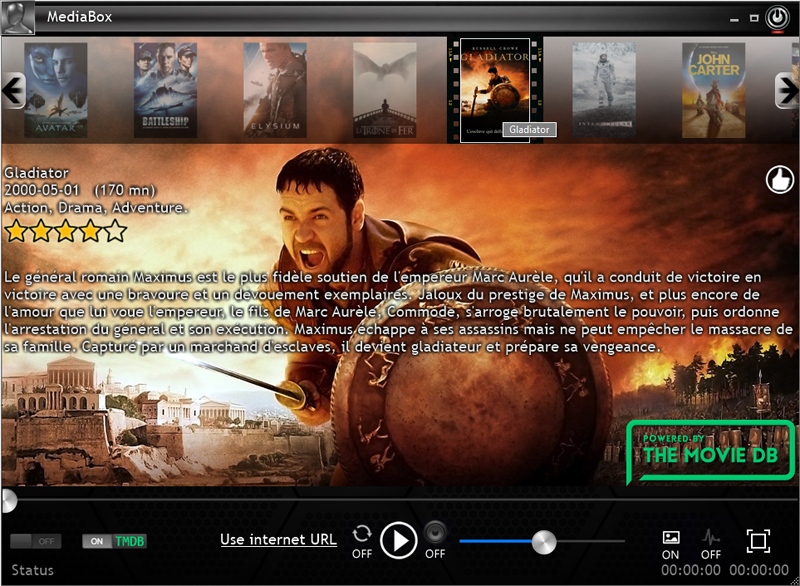800x586 pixels.
Task: Advance movie carousel with right arrow
Action: [x=786, y=91]
